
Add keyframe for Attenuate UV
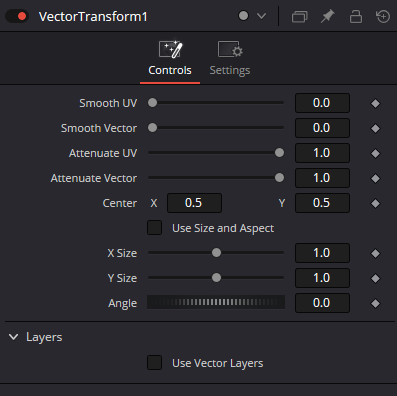pyautogui.click(x=375, y=153)
